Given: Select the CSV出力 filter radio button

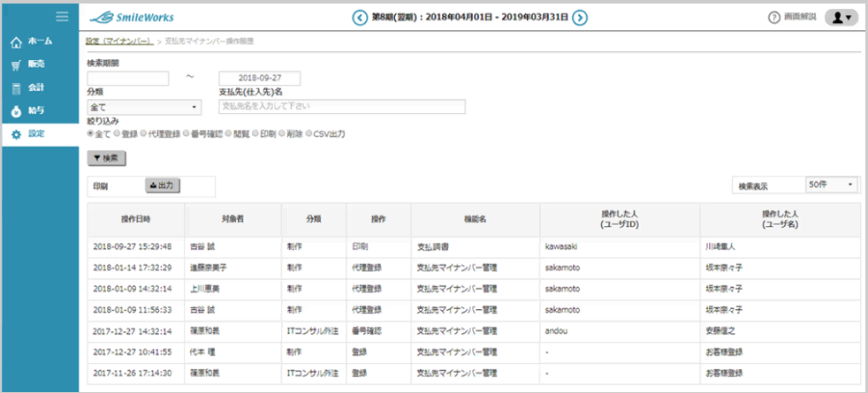Looking at the screenshot, I should 308,134.
